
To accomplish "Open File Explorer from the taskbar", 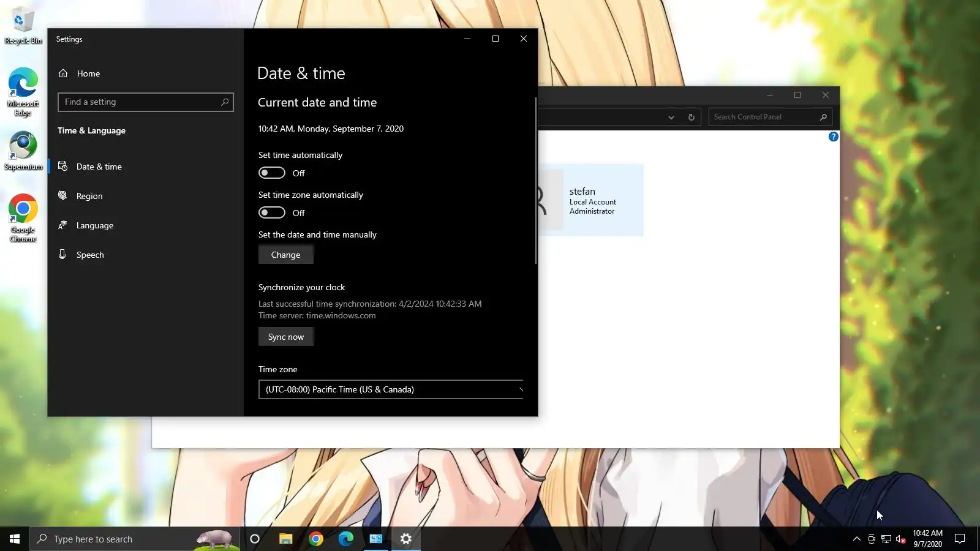I will tap(285, 539).
